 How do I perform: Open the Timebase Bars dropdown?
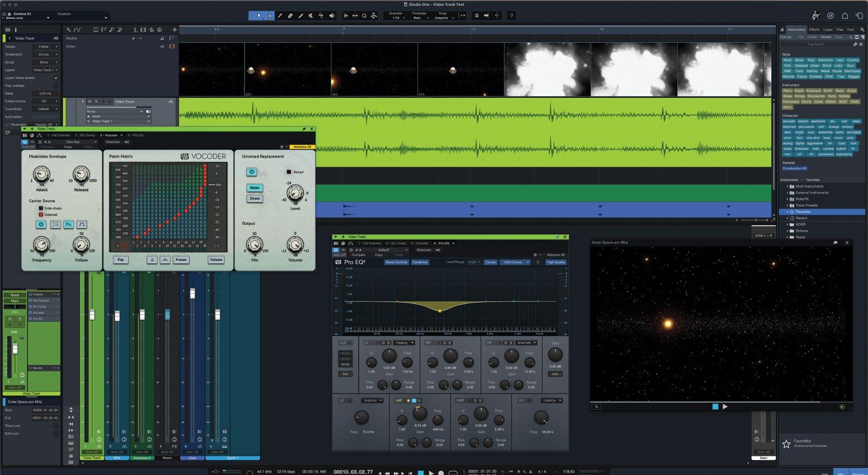click(x=419, y=18)
